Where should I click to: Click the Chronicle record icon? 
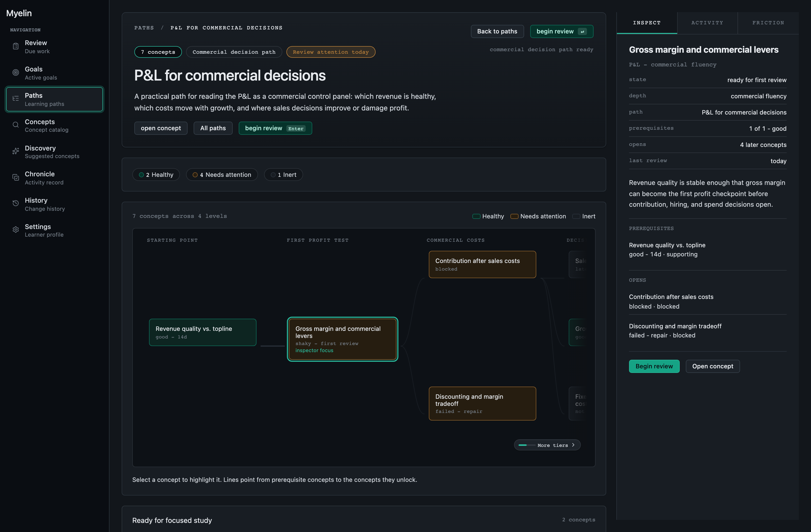[16, 177]
